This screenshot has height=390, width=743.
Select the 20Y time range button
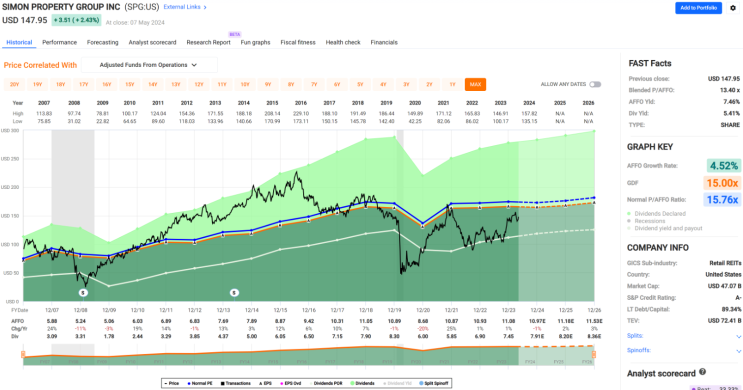pos(14,84)
